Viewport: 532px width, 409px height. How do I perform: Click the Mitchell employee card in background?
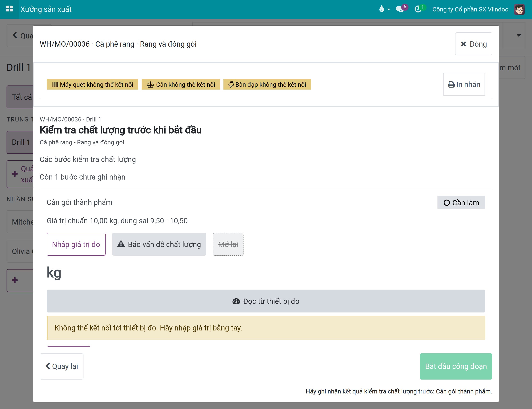[x=20, y=222]
